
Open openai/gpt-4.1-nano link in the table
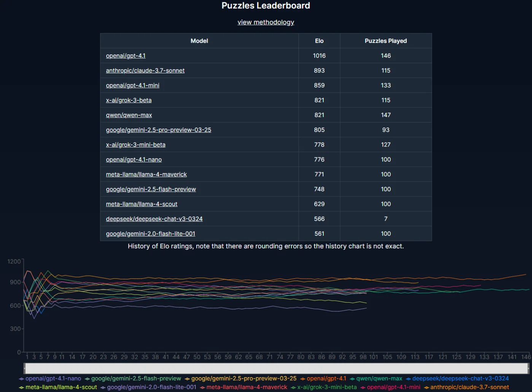[134, 159]
